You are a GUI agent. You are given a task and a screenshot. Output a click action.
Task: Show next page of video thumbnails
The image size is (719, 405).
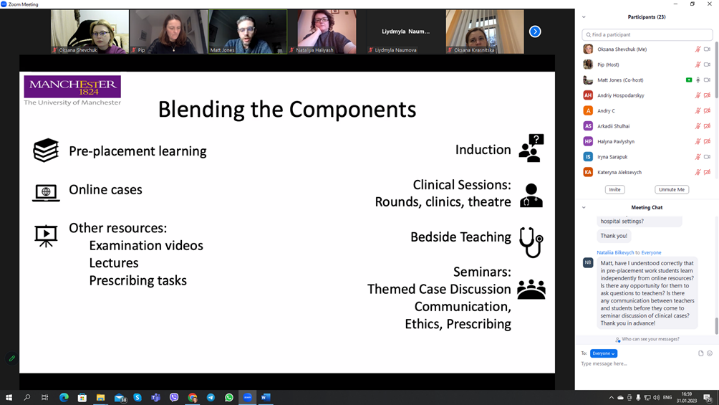tap(535, 32)
